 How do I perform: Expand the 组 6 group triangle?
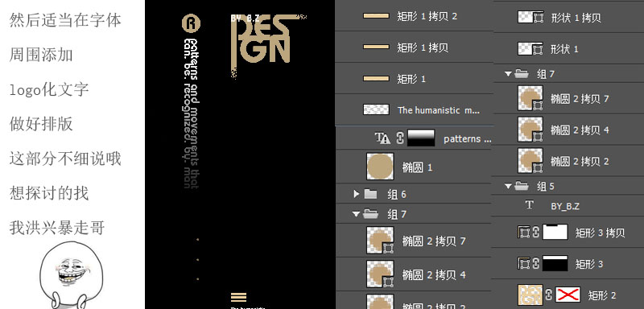coord(356,194)
